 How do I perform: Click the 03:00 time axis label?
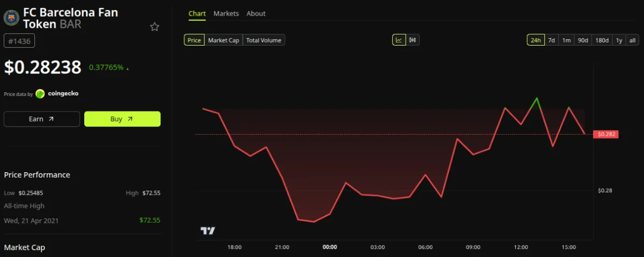tap(377, 247)
